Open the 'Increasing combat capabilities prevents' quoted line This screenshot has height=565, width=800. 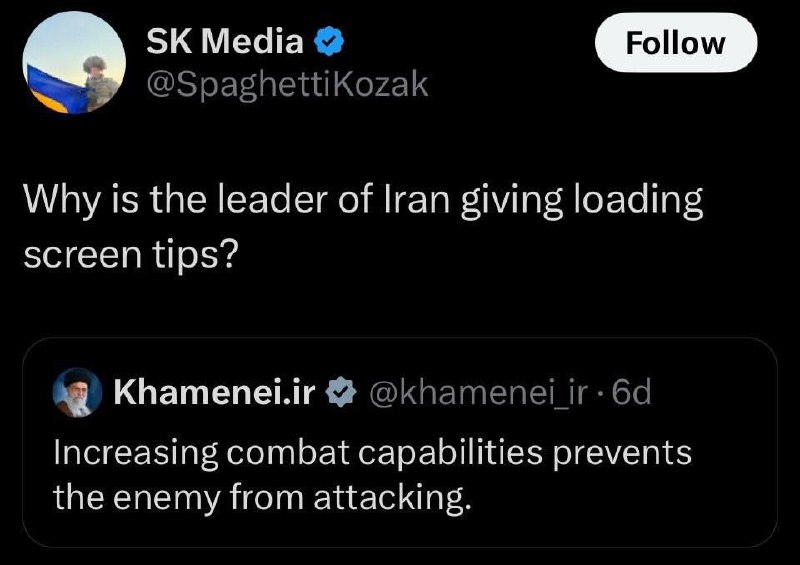pyautogui.click(x=372, y=453)
